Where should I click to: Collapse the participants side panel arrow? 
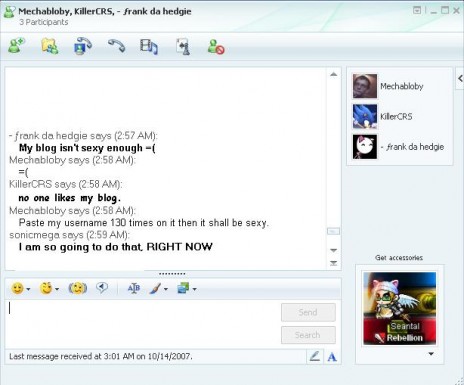[x=460, y=79]
